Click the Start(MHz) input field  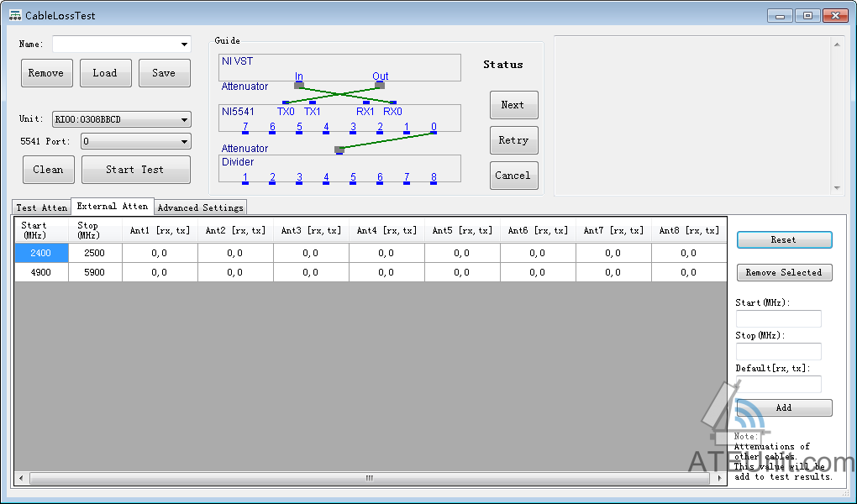click(x=778, y=319)
